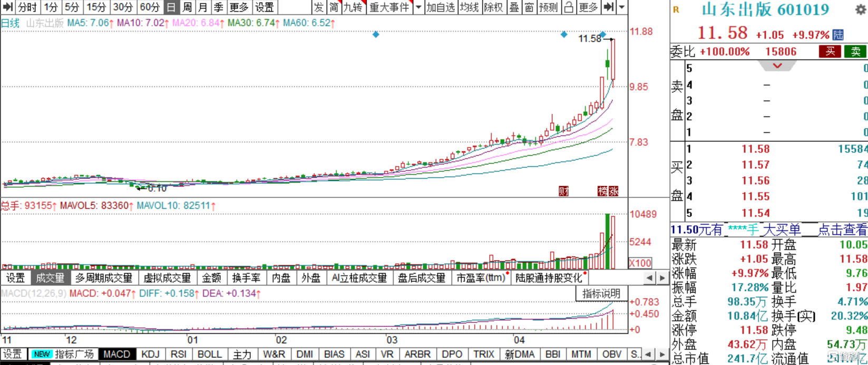This screenshot has height=365, width=868.
Task: Toggle the 均线 moving averages
Action: pos(469,7)
